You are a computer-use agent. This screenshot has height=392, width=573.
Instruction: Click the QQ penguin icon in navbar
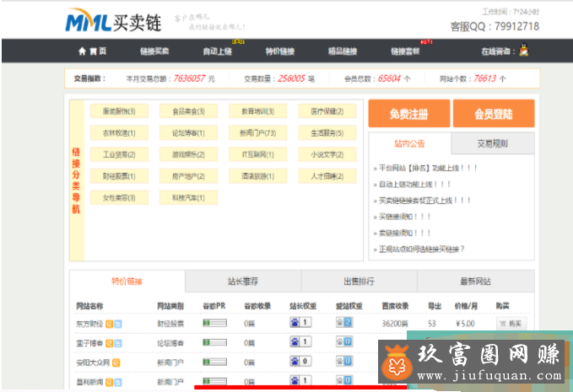[524, 51]
